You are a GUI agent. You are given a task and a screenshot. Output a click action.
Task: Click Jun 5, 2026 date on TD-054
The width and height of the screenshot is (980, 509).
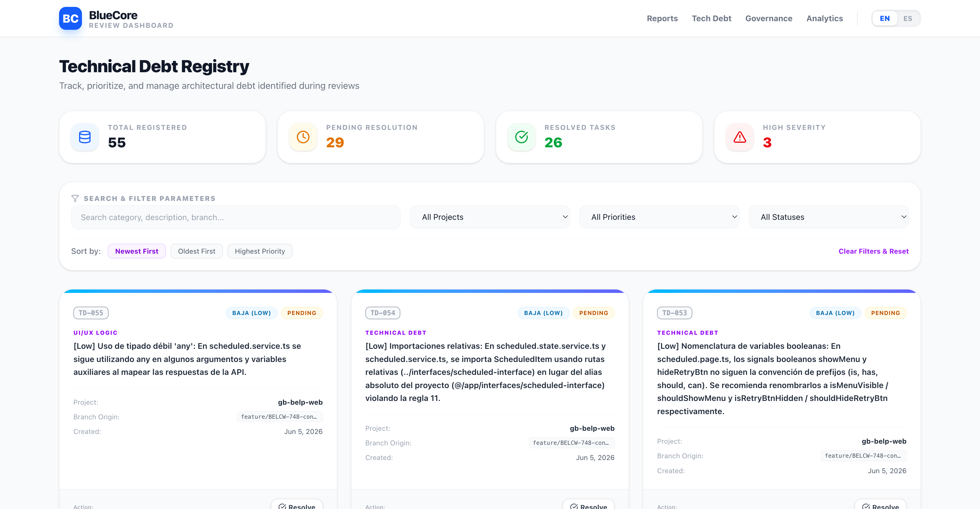coord(595,458)
